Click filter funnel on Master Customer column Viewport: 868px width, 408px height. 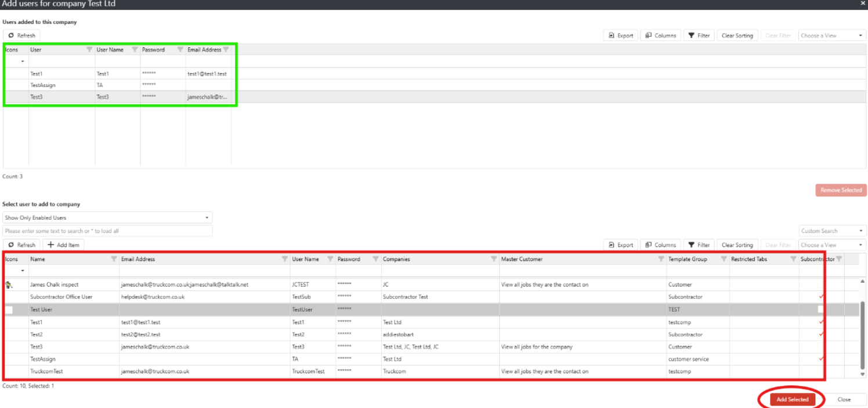[x=661, y=259]
